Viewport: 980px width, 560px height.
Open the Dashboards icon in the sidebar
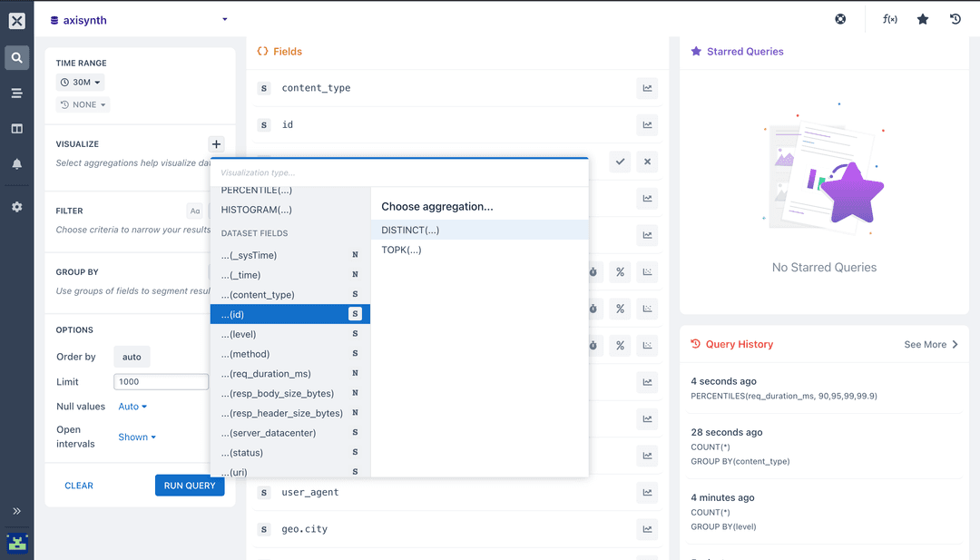16,128
